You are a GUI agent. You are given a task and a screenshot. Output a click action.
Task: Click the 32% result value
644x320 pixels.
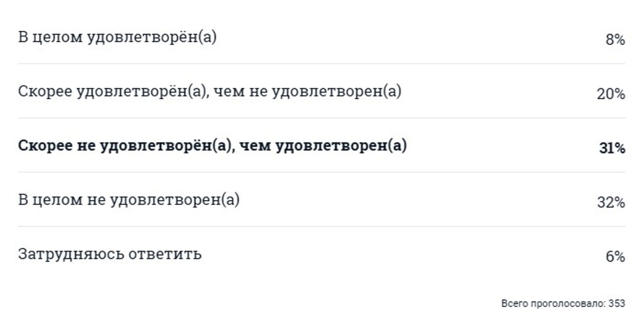[x=611, y=202]
